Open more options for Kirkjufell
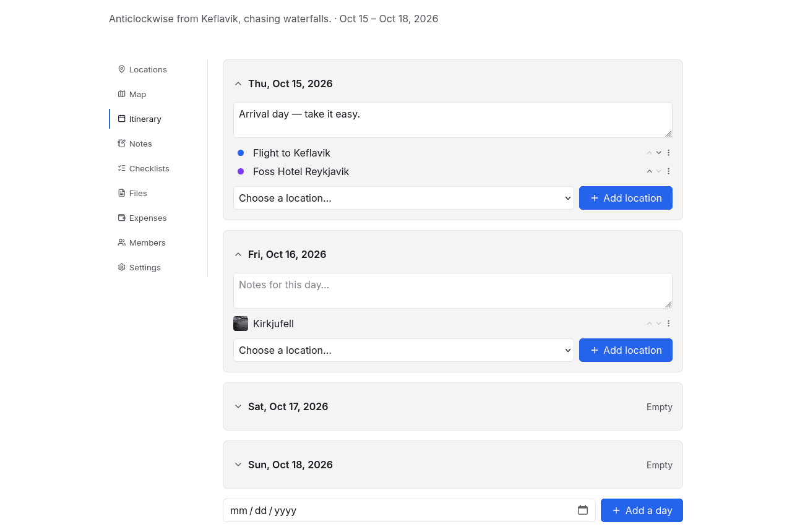 coord(668,324)
